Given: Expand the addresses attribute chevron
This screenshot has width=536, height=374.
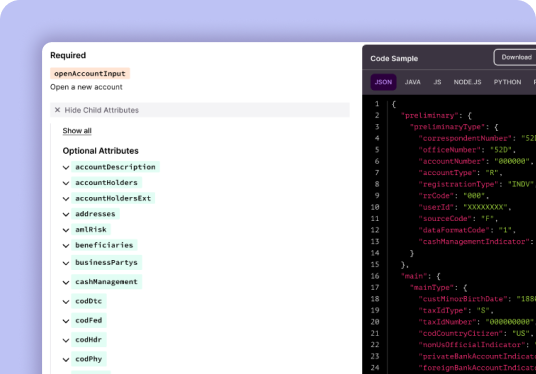Looking at the screenshot, I should coord(66,215).
